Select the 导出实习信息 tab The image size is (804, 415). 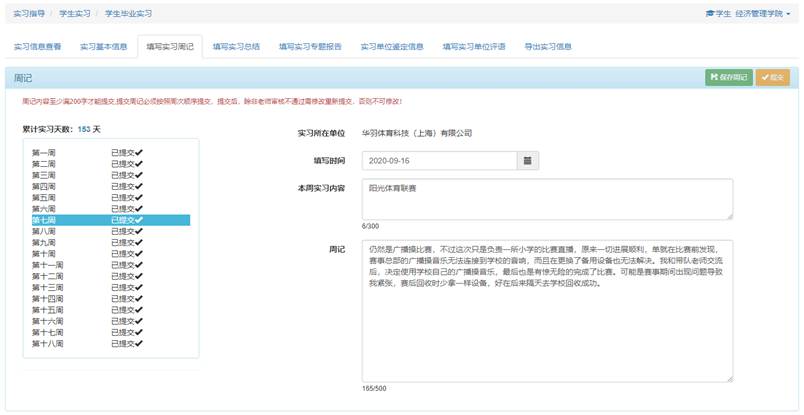click(548, 47)
